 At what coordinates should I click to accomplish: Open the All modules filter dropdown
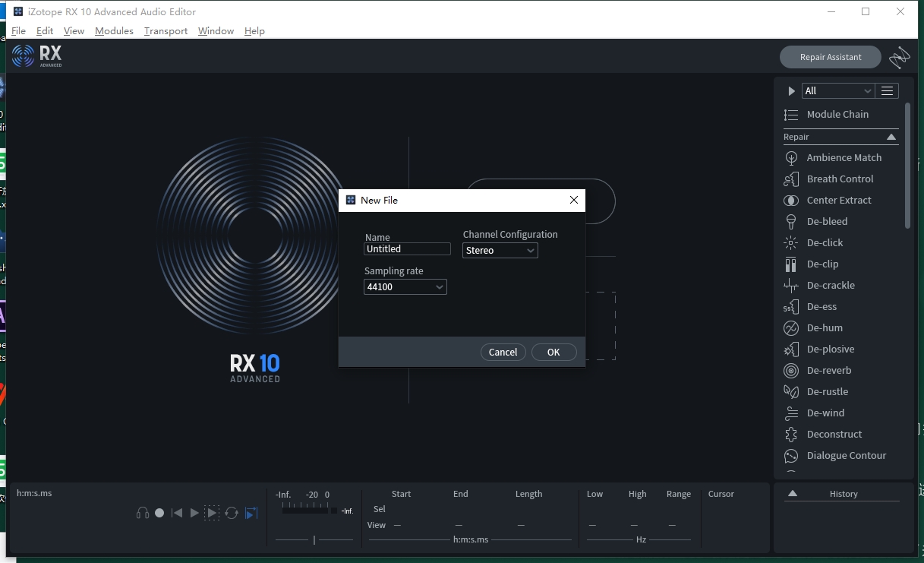click(838, 91)
